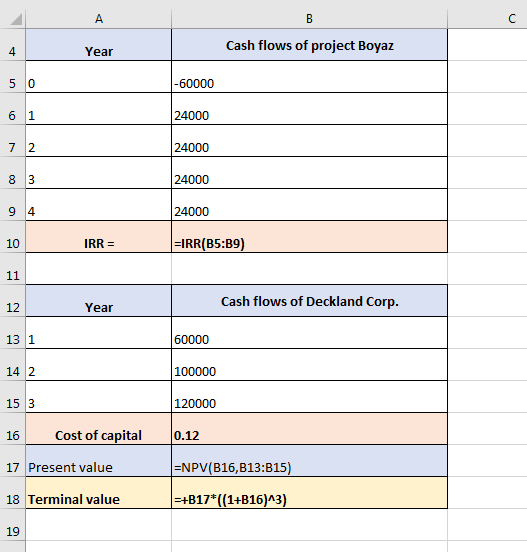Select row 5 header

coord(13,77)
